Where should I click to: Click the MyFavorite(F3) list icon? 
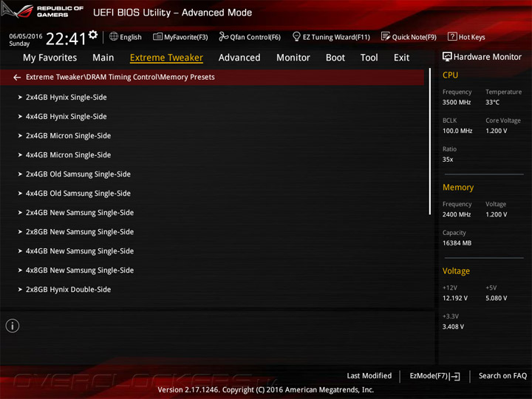tap(158, 36)
